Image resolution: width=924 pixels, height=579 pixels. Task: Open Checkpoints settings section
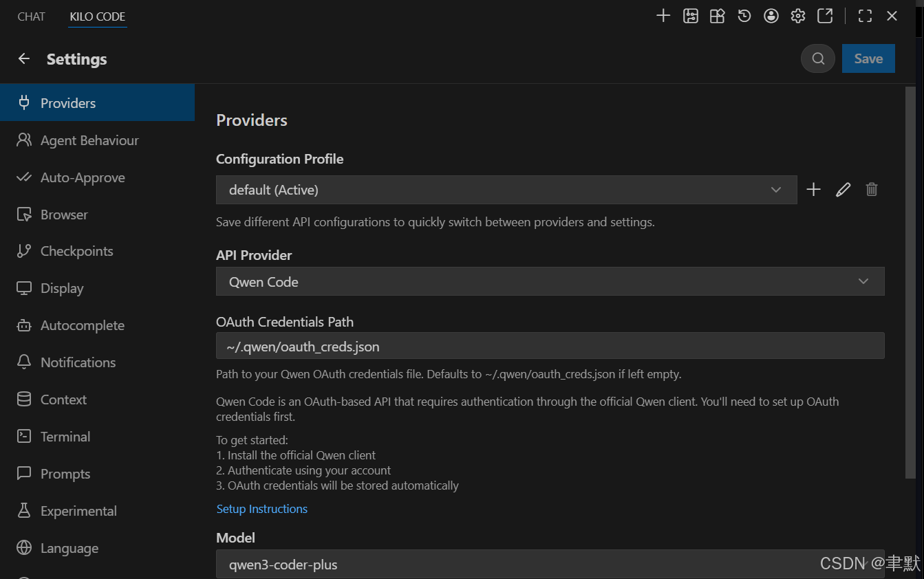[x=97, y=251]
